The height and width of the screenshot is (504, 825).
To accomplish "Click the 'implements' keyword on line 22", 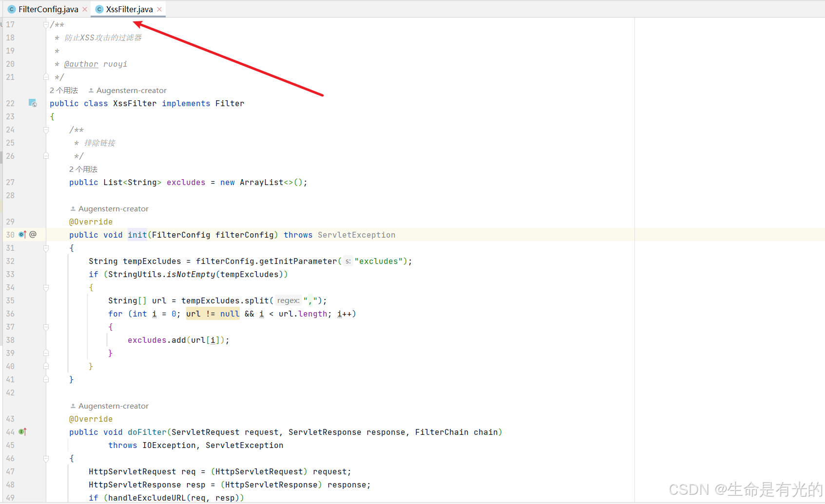I will (x=186, y=103).
